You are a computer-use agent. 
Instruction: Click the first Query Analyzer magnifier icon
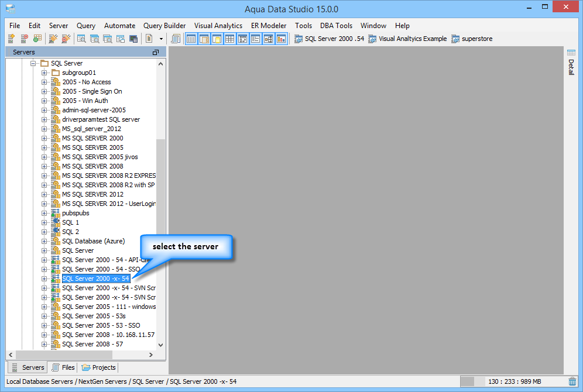click(x=81, y=38)
